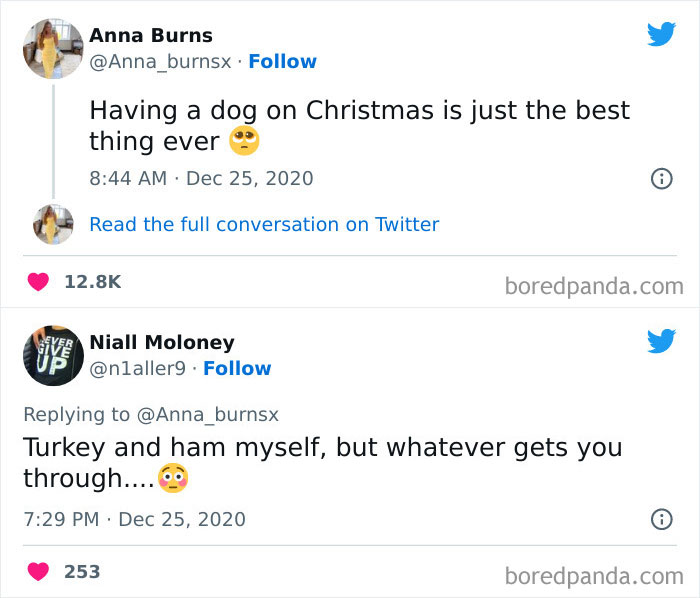Open Anna Burns' large profile picture
Image resolution: width=700 pixels, height=598 pixels.
pyautogui.click(x=53, y=48)
